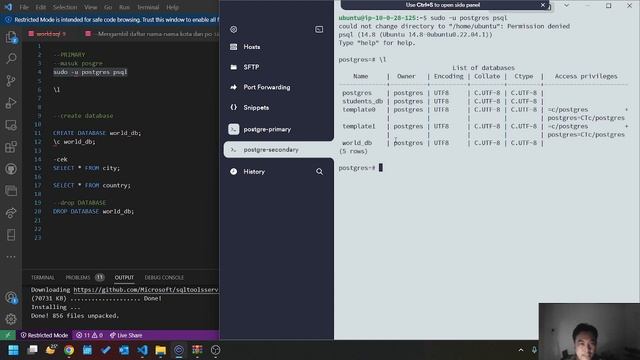The image size is (640, 360).
Task: Open the Live Share icon in activity bar
Action: pyautogui.click(x=11, y=213)
